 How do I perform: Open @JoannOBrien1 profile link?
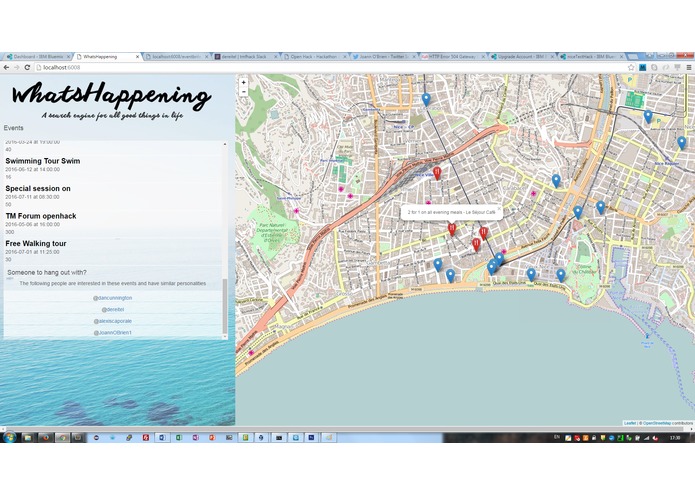[x=113, y=332]
